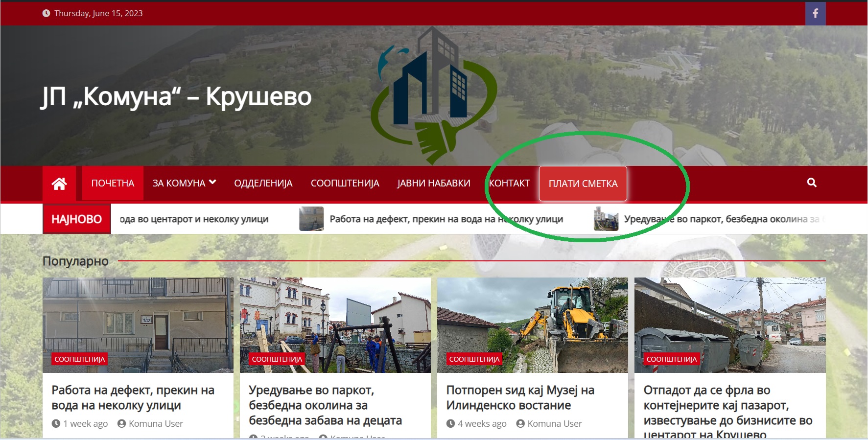This screenshot has height=440, width=868.
Task: Open building photo of first article
Action: click(x=138, y=325)
